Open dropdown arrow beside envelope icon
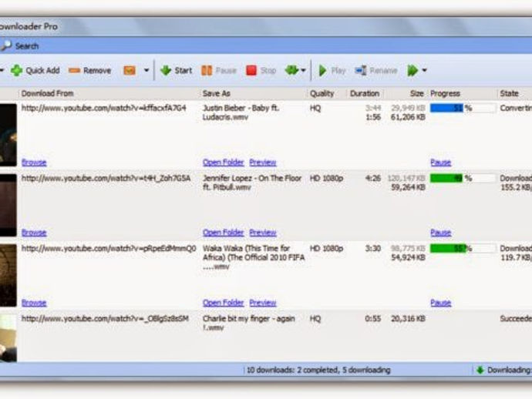The width and height of the screenshot is (532, 399). click(x=146, y=71)
